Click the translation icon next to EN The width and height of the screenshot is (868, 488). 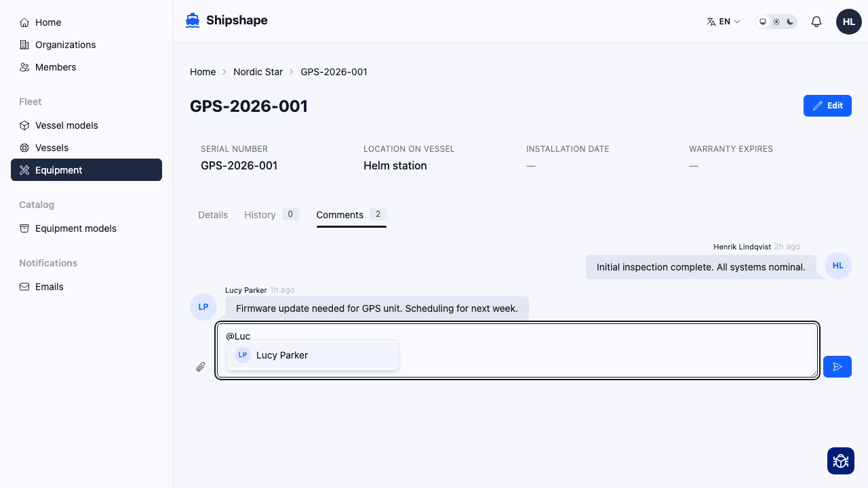[710, 21]
